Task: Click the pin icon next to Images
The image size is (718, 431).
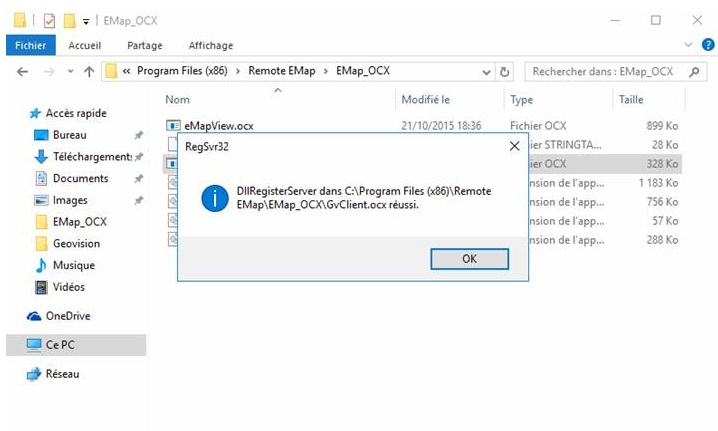Action: click(138, 200)
